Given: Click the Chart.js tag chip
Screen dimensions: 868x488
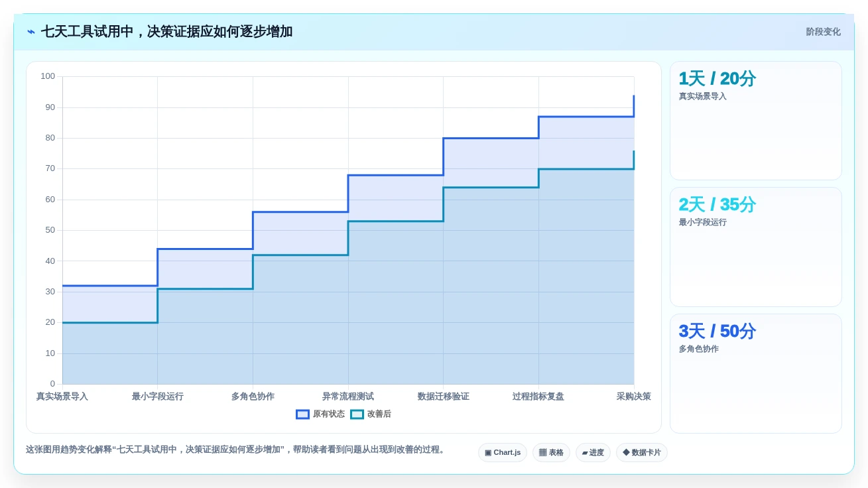Looking at the screenshot, I should point(503,453).
